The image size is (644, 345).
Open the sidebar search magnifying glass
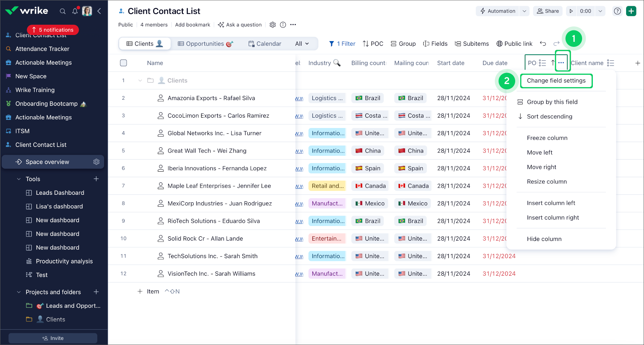(63, 11)
